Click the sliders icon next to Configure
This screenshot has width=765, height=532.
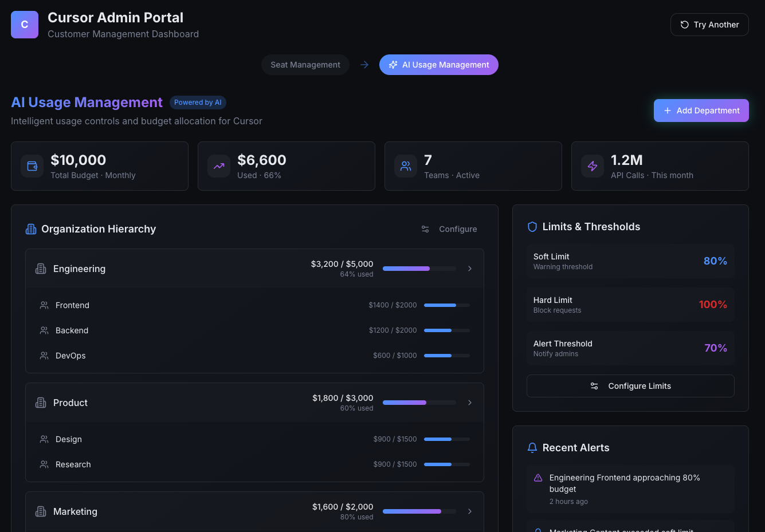[x=425, y=229]
